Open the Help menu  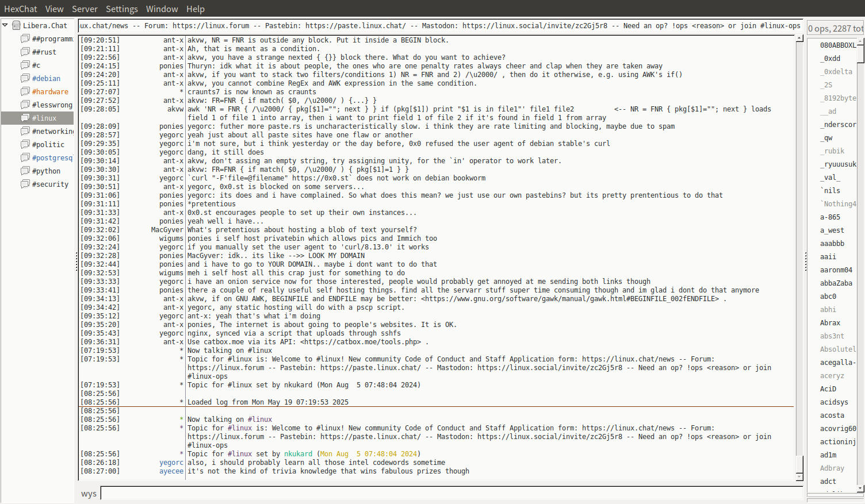(x=196, y=9)
